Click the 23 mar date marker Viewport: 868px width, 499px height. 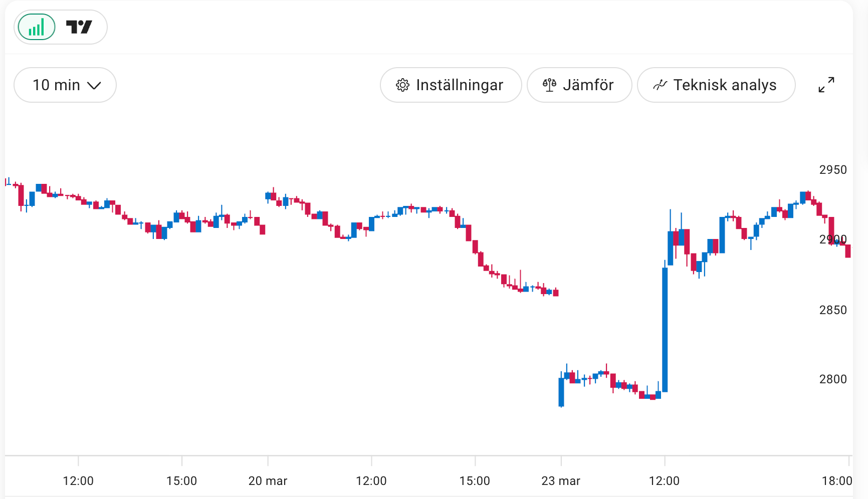click(560, 481)
